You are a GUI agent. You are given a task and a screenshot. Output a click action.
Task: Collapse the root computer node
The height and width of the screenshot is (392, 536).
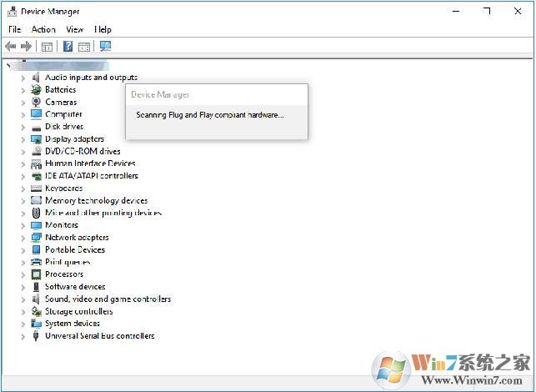tap(8, 65)
